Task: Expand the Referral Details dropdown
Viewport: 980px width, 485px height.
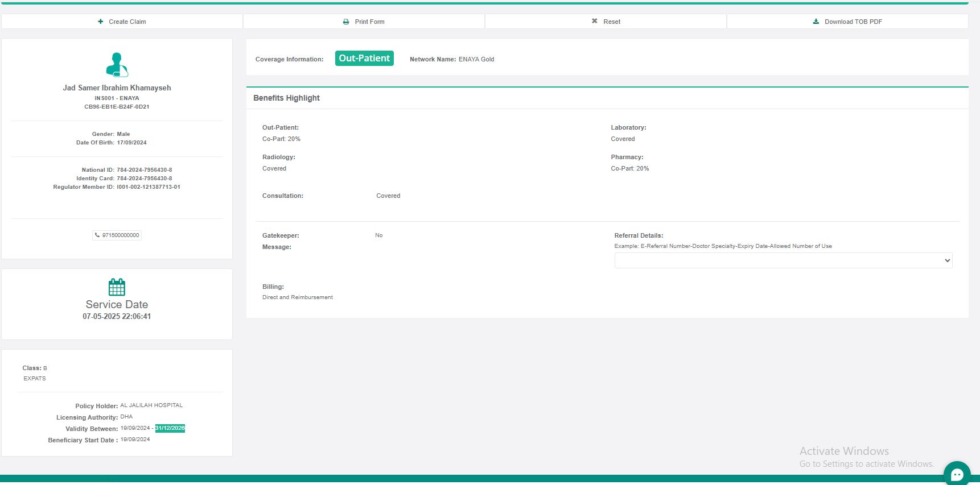Action: click(x=783, y=260)
